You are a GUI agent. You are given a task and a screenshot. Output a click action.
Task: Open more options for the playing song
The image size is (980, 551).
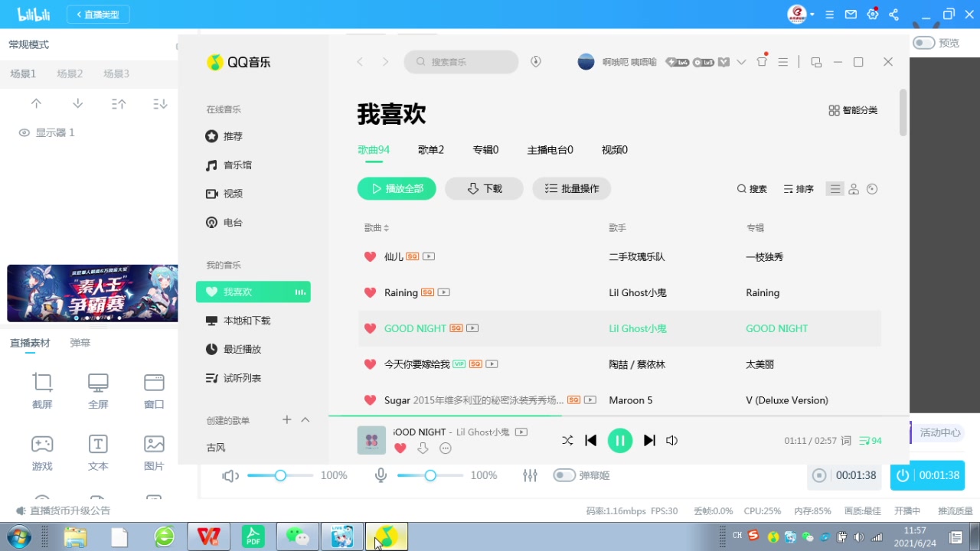[x=446, y=448]
